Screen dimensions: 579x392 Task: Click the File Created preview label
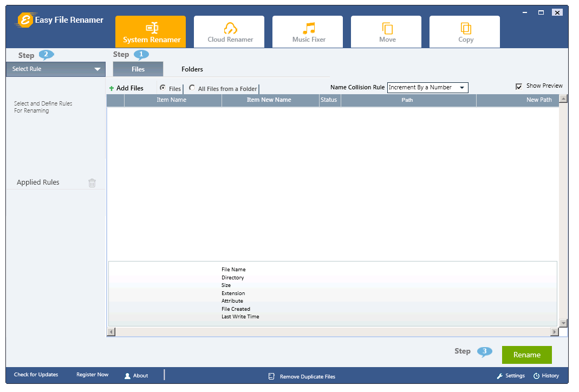[x=236, y=309]
